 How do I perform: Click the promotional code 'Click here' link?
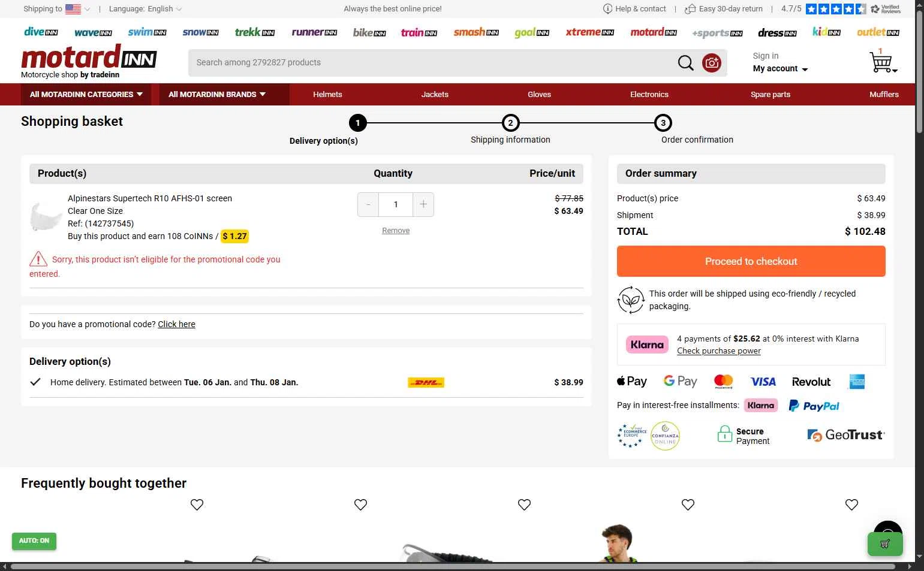(x=176, y=324)
